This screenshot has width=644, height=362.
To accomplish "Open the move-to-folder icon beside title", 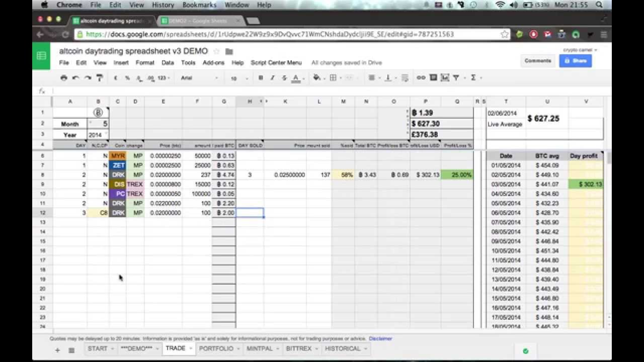I will pyautogui.click(x=229, y=51).
